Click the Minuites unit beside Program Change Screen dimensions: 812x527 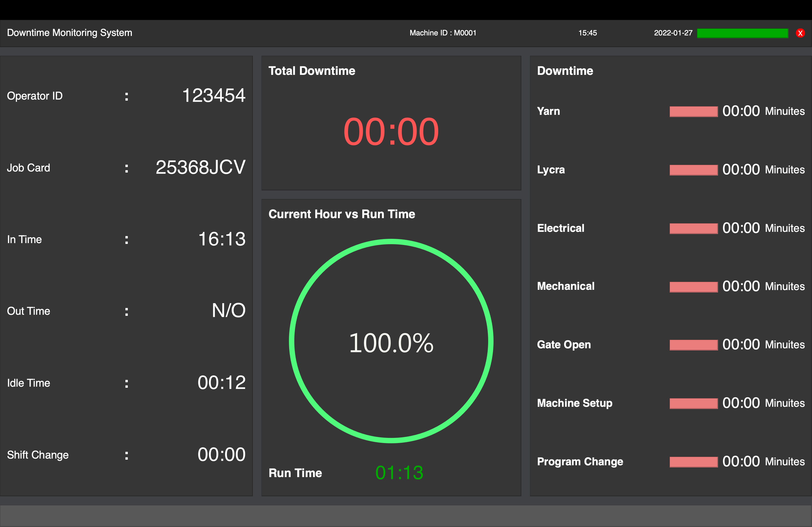[x=785, y=462]
